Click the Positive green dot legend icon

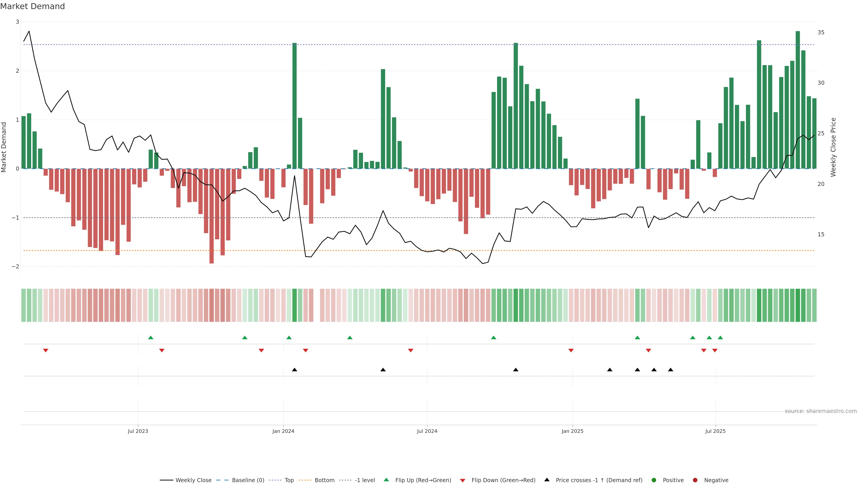coord(654,480)
